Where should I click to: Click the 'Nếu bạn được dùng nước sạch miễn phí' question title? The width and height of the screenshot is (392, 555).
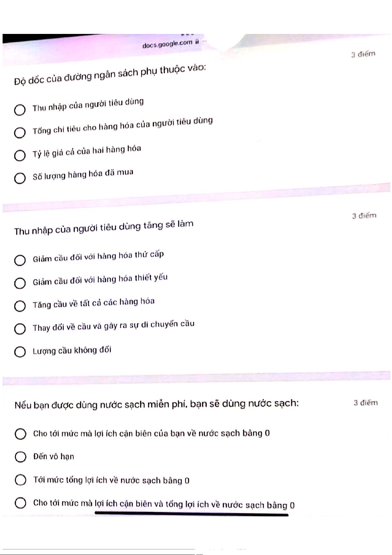pyautogui.click(x=156, y=404)
